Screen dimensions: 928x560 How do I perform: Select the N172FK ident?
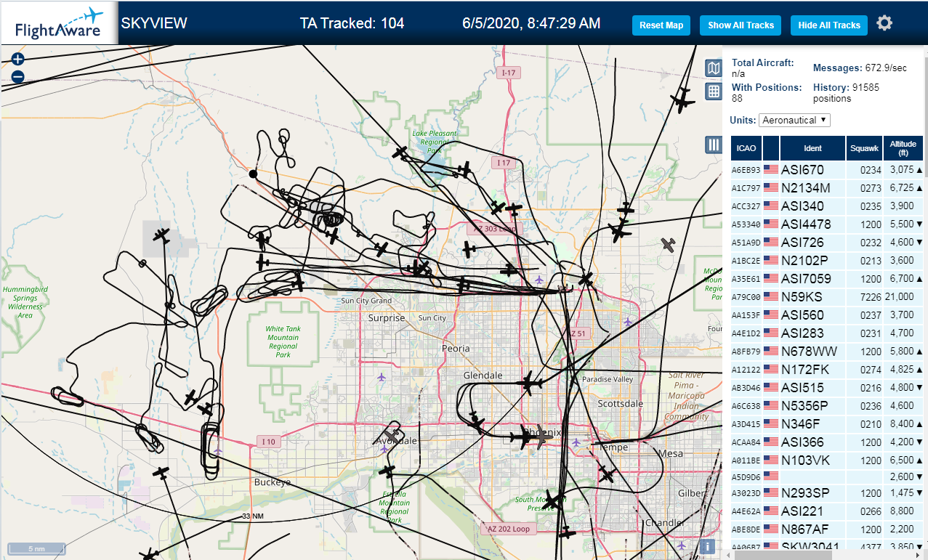click(805, 370)
